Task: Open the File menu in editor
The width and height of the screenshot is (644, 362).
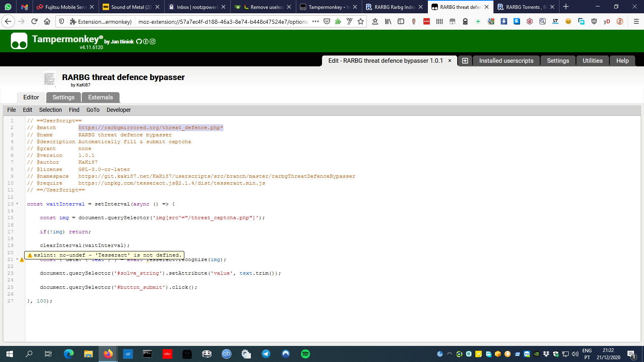Action: [x=12, y=110]
